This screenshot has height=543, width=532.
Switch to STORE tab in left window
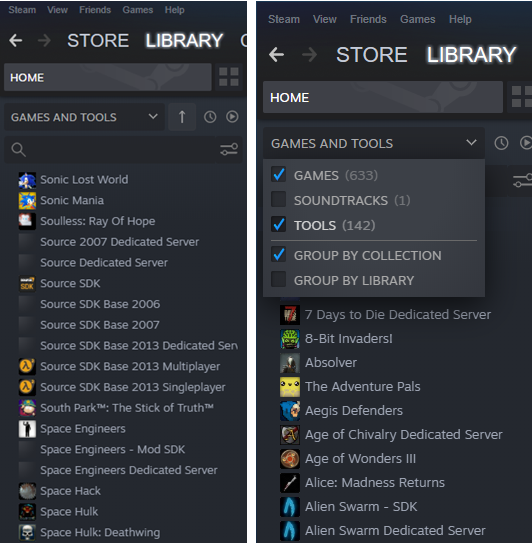98,41
